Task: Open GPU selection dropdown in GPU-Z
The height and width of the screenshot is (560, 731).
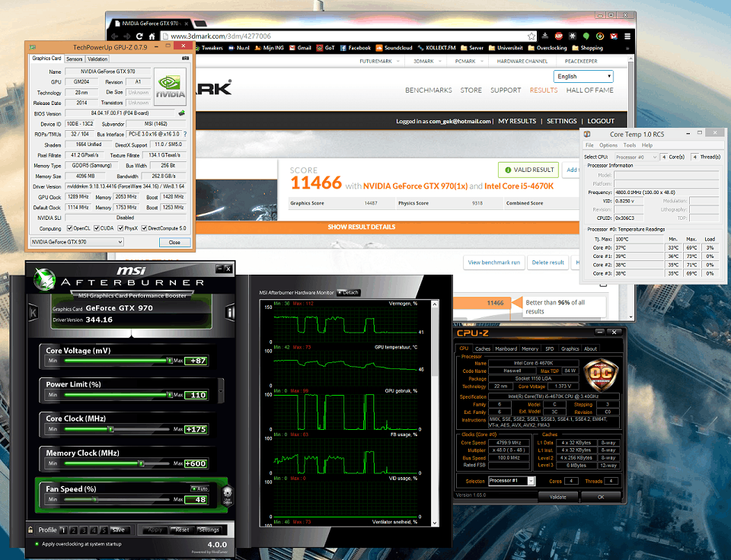Action: 77,242
